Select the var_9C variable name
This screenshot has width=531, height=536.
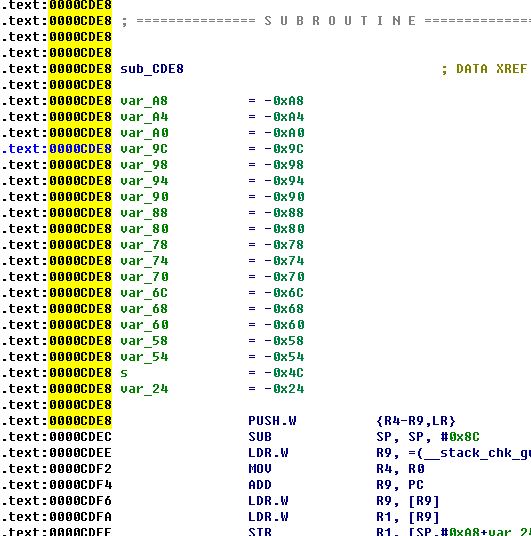[144, 149]
